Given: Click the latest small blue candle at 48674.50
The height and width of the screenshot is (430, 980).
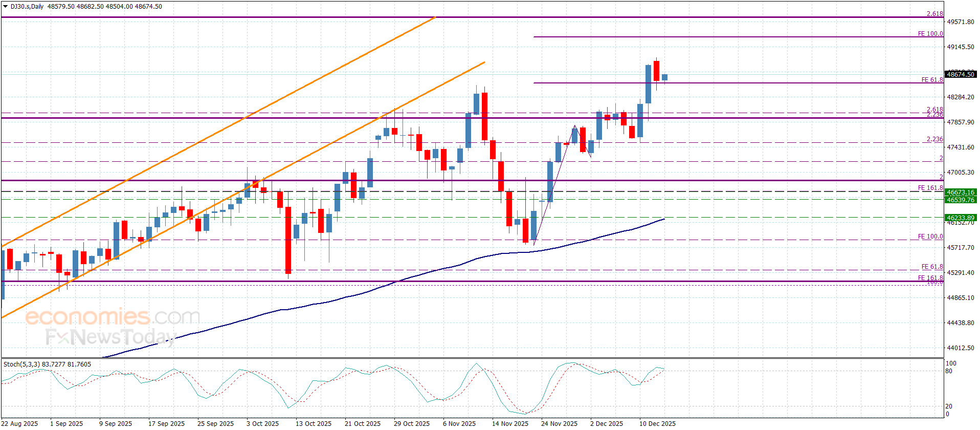Looking at the screenshot, I should [x=664, y=77].
